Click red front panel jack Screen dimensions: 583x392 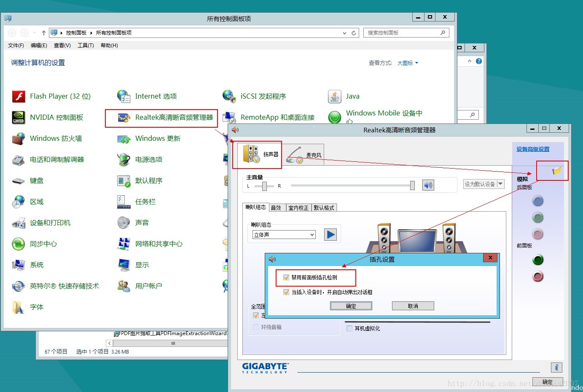click(x=538, y=277)
